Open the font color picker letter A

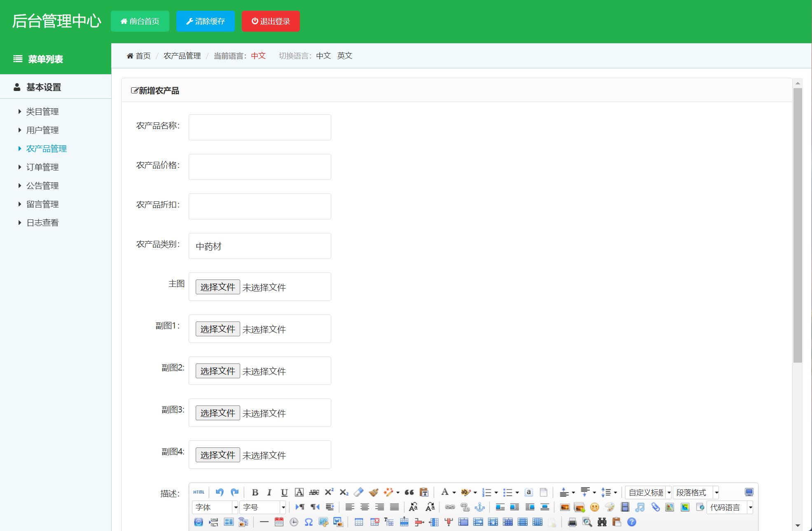(445, 492)
